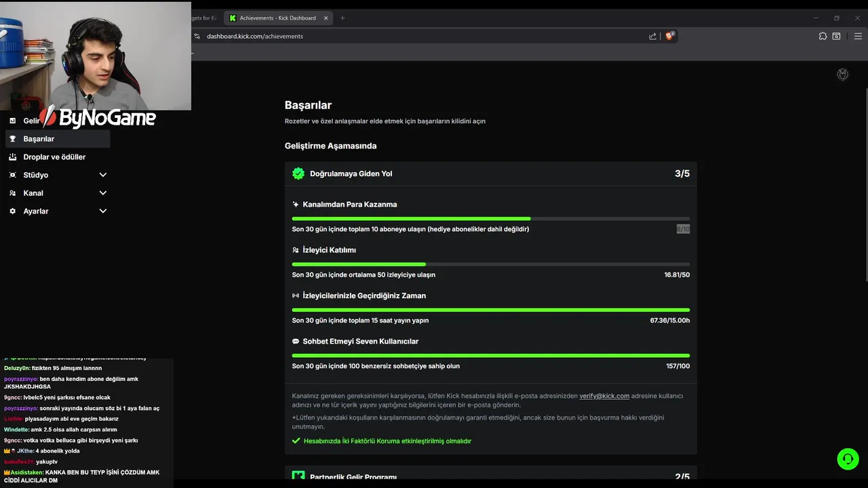Expand the Ayarlar sidebar section
This screenshot has height=488, width=868.
click(102, 211)
